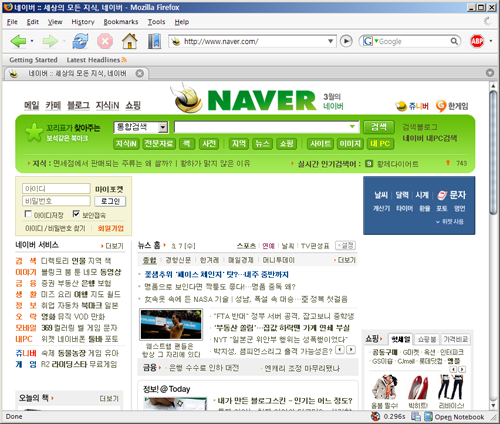The image size is (500, 424).
Task: Click the tab list button on the tab bar
Action: pyautogui.click(x=490, y=73)
